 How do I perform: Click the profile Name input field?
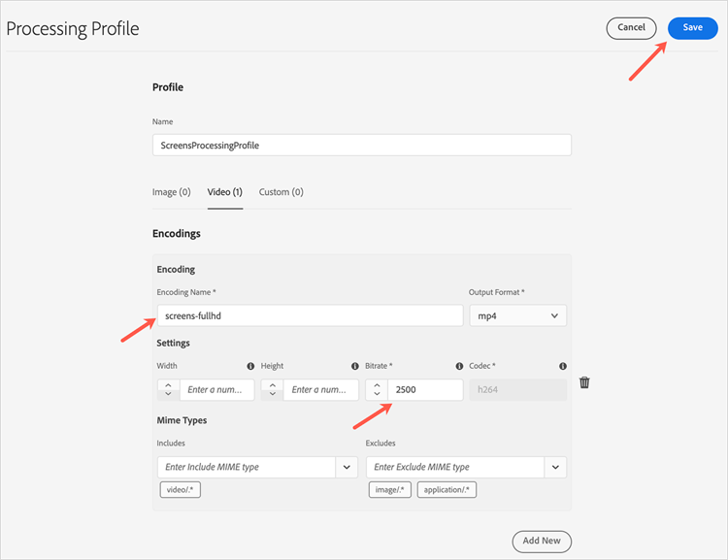tap(361, 145)
